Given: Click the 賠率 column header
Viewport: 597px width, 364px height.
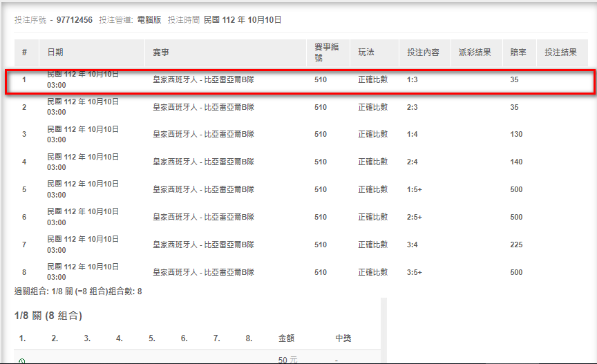Looking at the screenshot, I should (x=518, y=52).
